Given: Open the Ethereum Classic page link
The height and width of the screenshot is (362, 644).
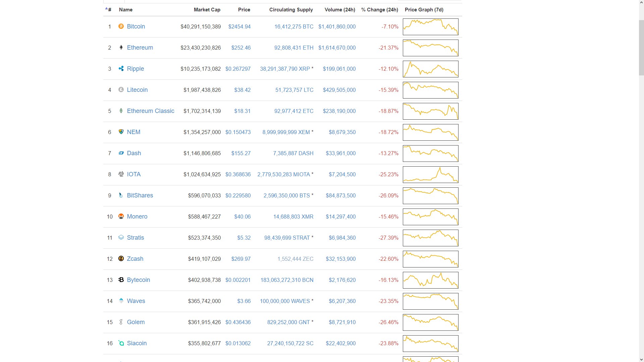Looking at the screenshot, I should 151,111.
